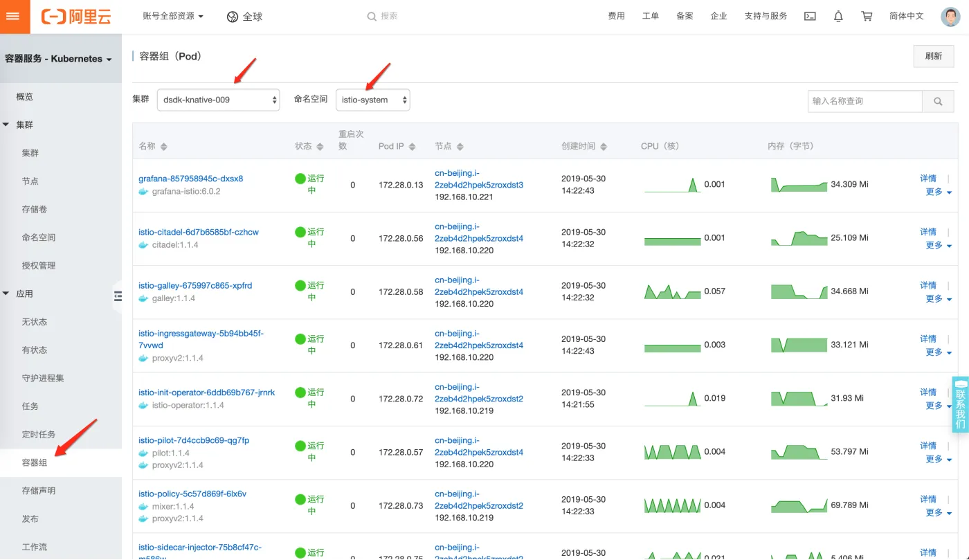The width and height of the screenshot is (969, 560).
Task: Open 守护进程集 in the sidebar
Action: (43, 378)
